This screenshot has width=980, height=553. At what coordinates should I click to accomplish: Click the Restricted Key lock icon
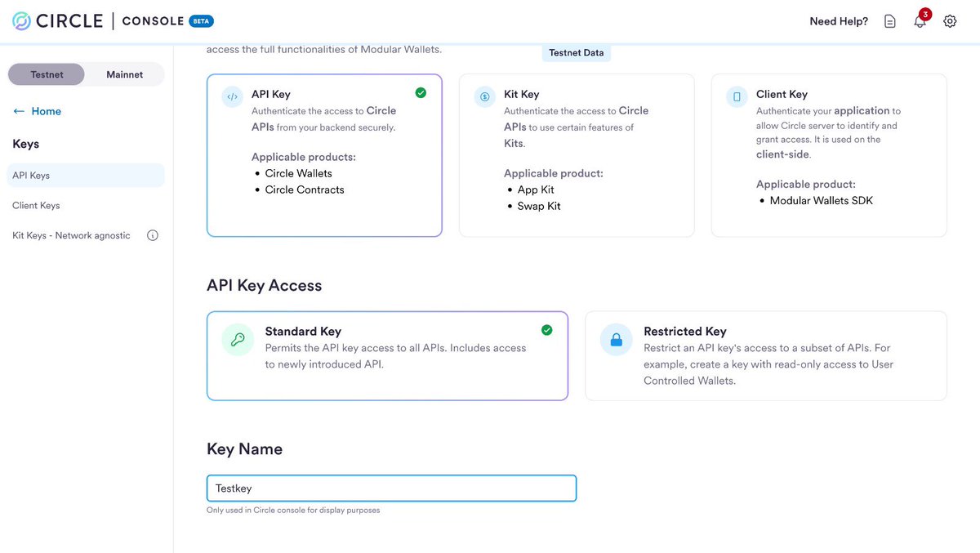[617, 339]
